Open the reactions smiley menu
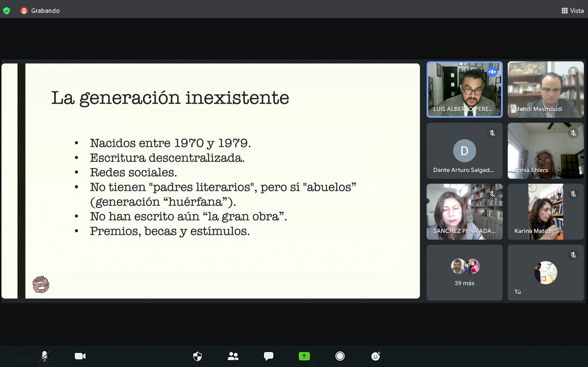The image size is (588, 367). tap(375, 356)
